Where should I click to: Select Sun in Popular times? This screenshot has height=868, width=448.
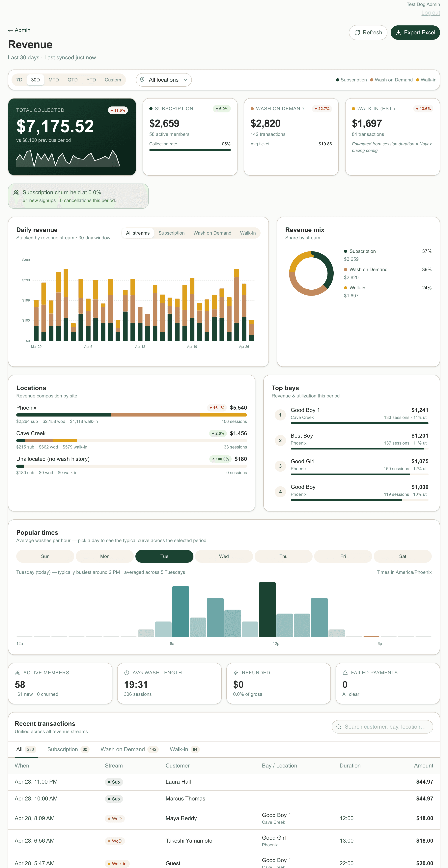[x=45, y=556]
